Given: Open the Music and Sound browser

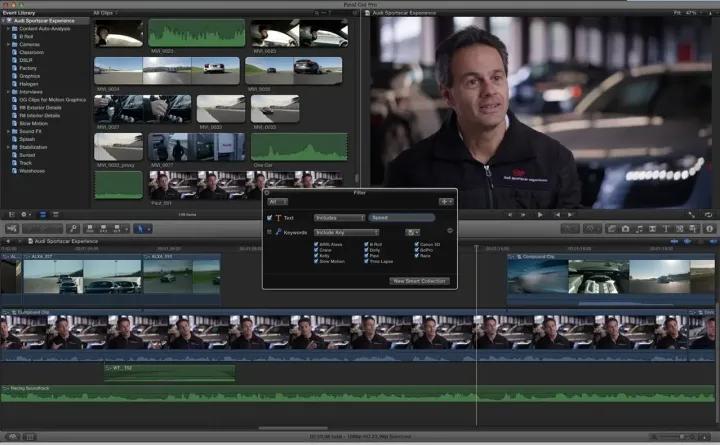Looking at the screenshot, I should pyautogui.click(x=638, y=228).
